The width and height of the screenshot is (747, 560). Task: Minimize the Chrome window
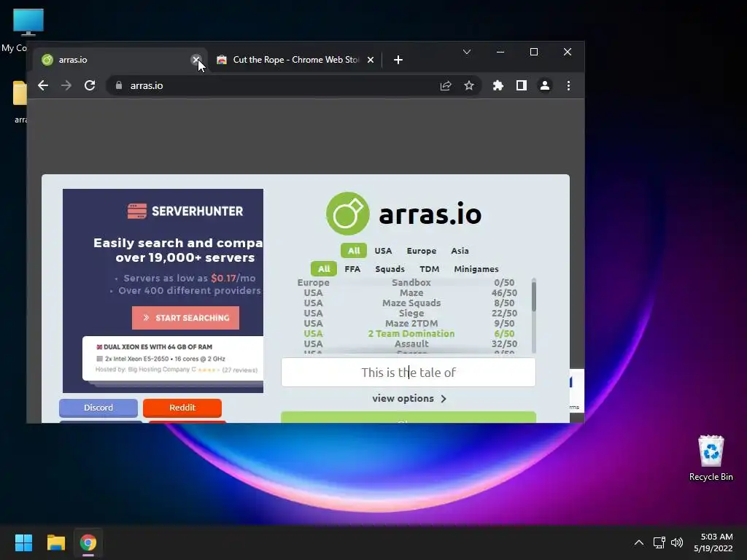[x=500, y=52]
